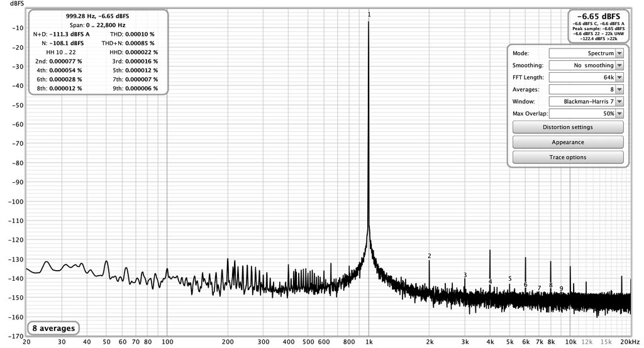Click the 100 frequency axis label
This screenshot has width=644, height=348.
pyautogui.click(x=167, y=342)
